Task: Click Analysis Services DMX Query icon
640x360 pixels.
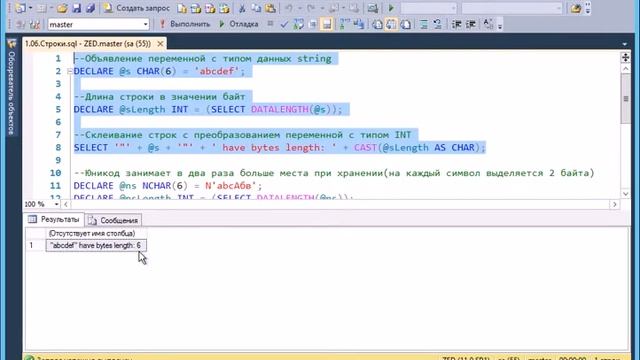Action: (210, 8)
